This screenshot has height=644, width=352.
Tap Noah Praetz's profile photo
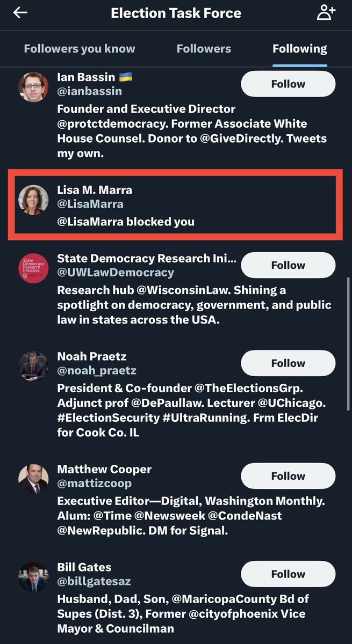pos(33,367)
